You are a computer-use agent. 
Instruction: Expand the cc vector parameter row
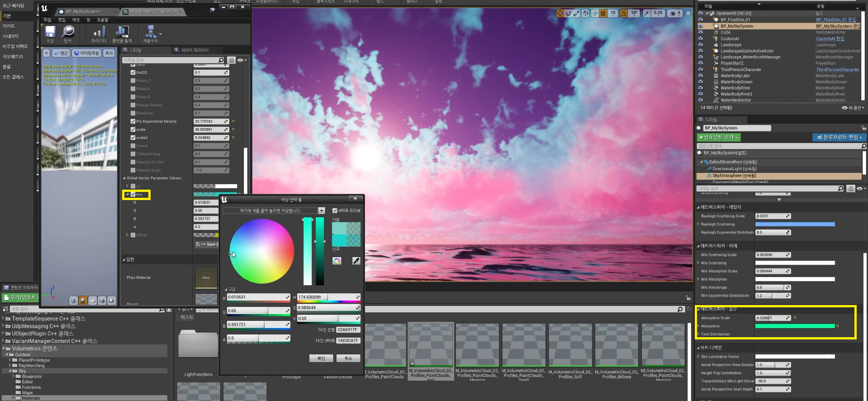[128, 186]
